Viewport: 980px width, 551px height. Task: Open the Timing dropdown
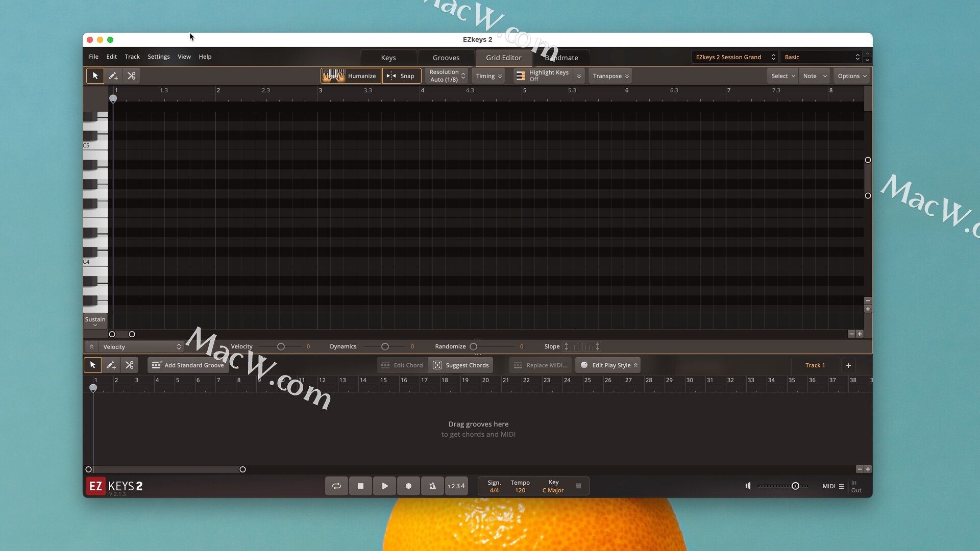pyautogui.click(x=488, y=76)
